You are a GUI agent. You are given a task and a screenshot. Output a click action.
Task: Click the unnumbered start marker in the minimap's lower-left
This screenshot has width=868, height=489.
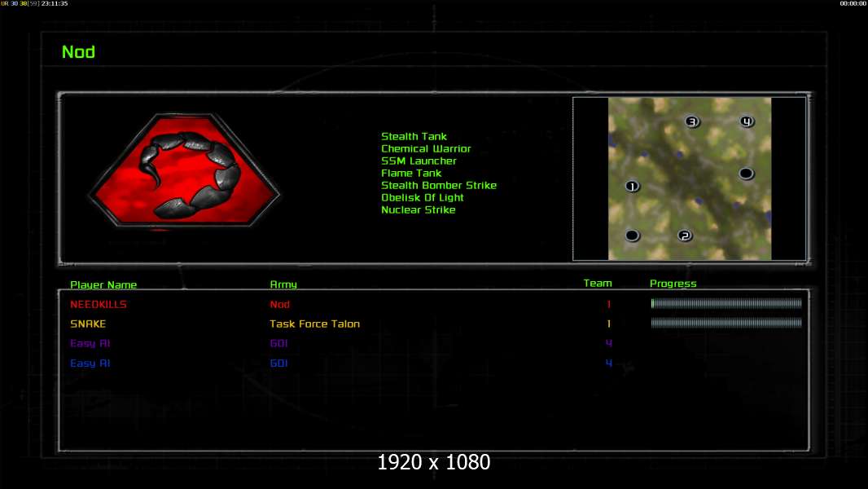(632, 236)
